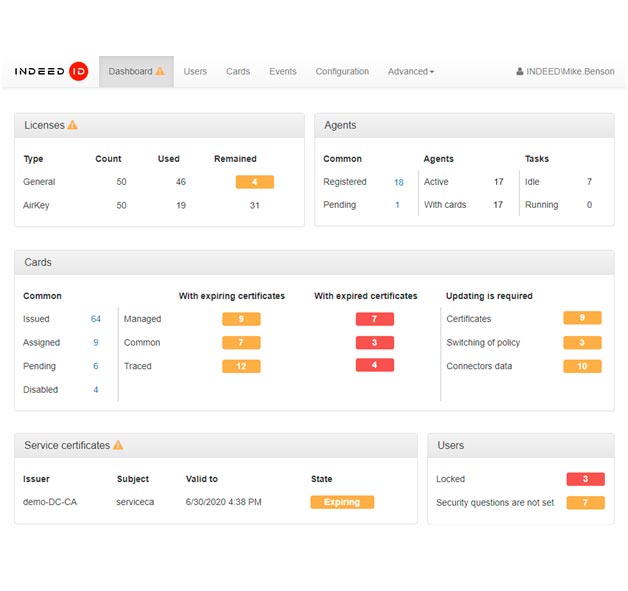Click General used value 46
This screenshot has width=628, height=591.
click(181, 182)
